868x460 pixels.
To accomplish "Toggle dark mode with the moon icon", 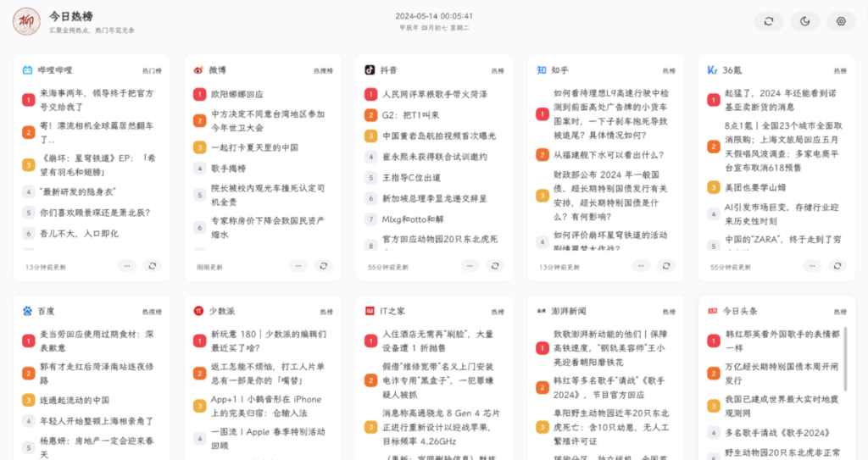I will click(804, 21).
